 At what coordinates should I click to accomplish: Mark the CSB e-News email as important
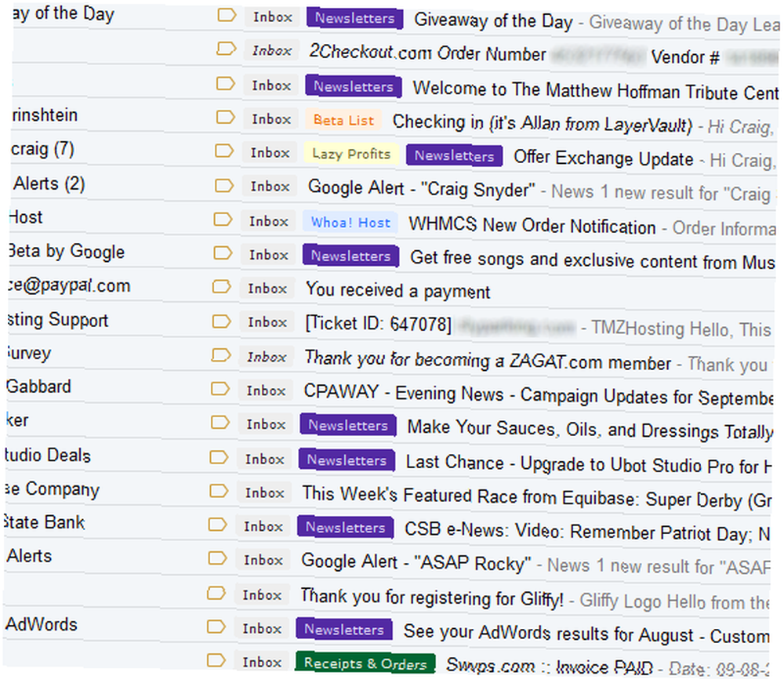(x=217, y=524)
